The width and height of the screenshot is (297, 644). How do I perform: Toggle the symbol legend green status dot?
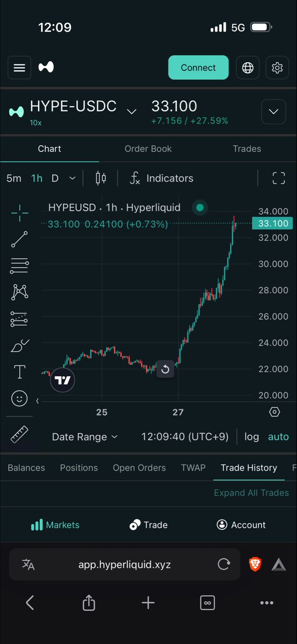[x=200, y=208]
